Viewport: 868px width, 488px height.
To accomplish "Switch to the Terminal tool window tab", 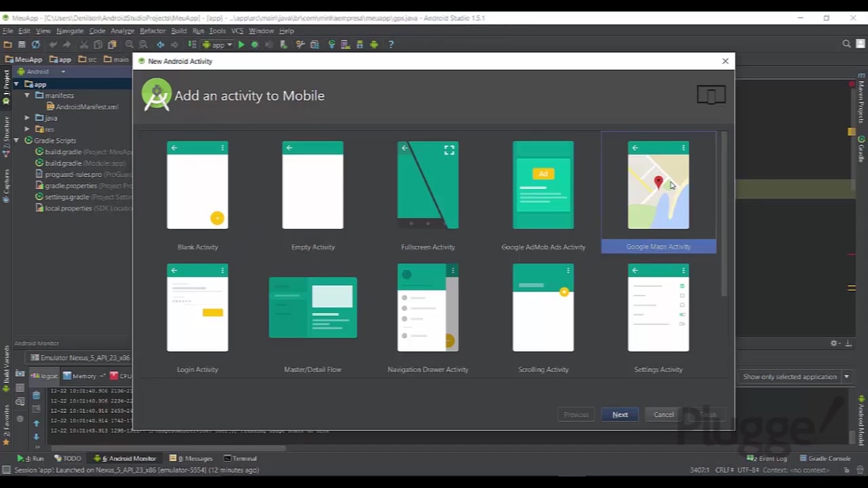I will pos(240,459).
